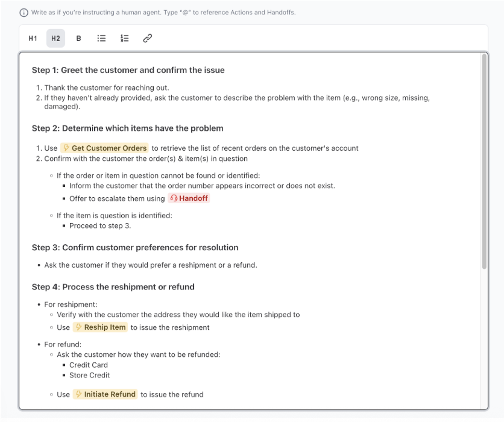Click the Credit Card list item
Screen dimensions: 504x422
click(89, 365)
